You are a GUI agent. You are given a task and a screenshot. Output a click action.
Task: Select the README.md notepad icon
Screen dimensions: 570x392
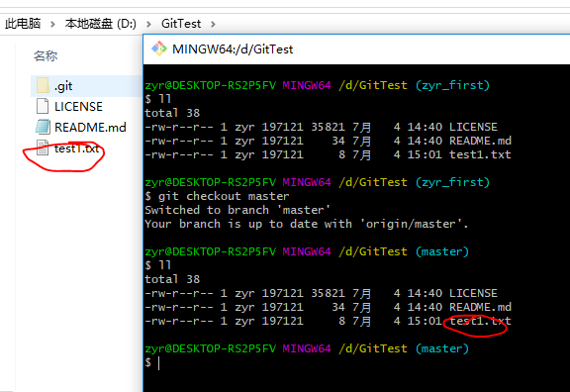click(x=43, y=127)
